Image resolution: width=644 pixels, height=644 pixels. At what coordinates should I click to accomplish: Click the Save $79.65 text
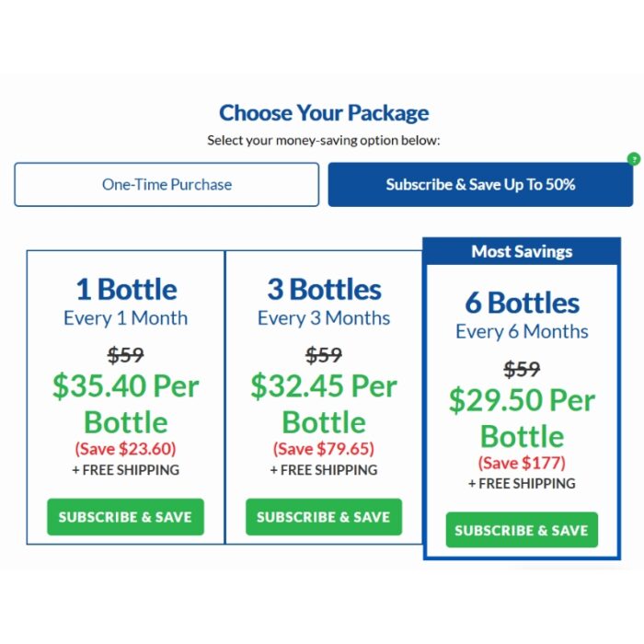pos(324,449)
